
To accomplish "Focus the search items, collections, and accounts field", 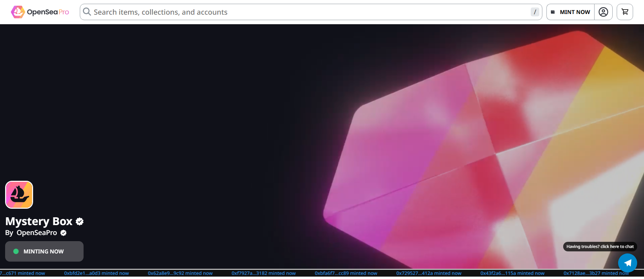I will (311, 12).
